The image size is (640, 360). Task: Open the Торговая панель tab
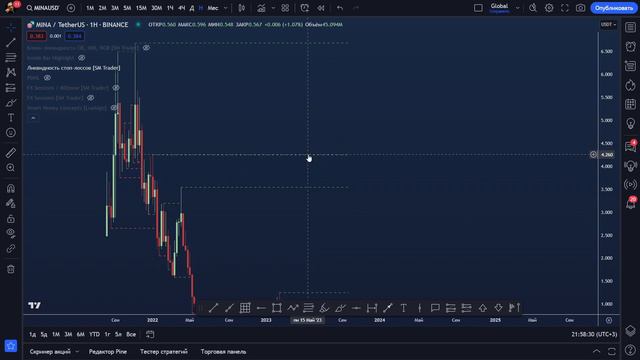pos(223,351)
